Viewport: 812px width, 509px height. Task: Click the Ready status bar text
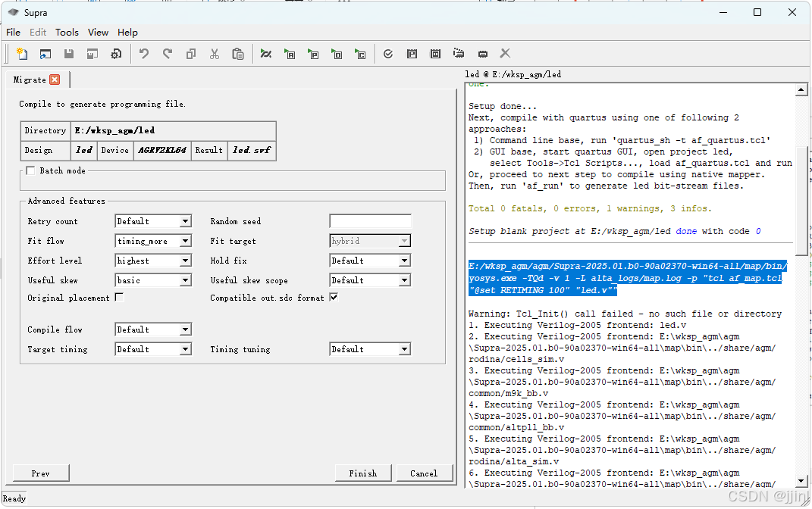[x=14, y=498]
